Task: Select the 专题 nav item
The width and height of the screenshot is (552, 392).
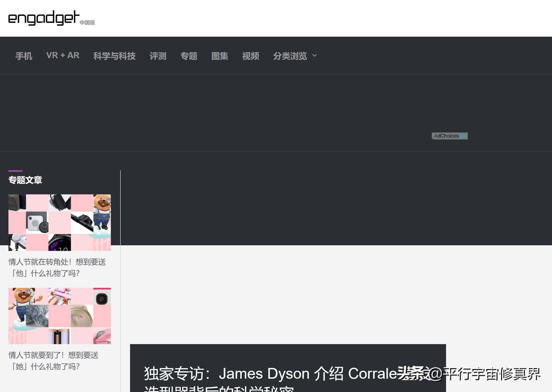Action: (189, 56)
